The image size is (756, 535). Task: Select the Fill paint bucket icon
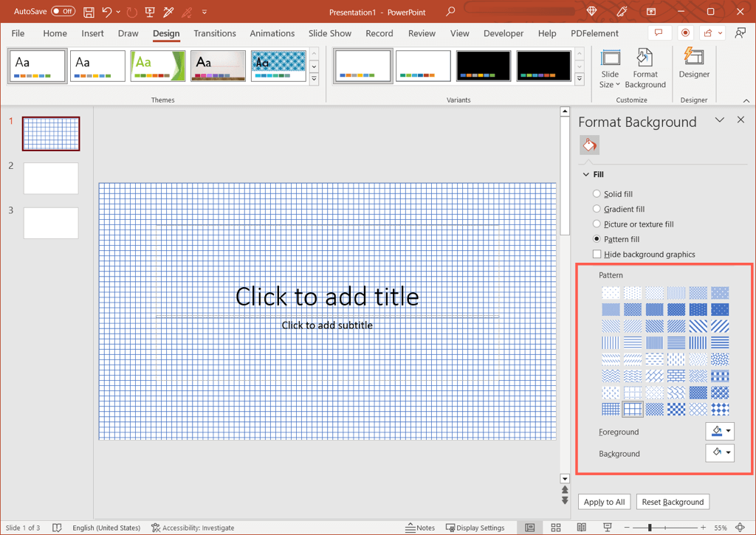tap(589, 145)
